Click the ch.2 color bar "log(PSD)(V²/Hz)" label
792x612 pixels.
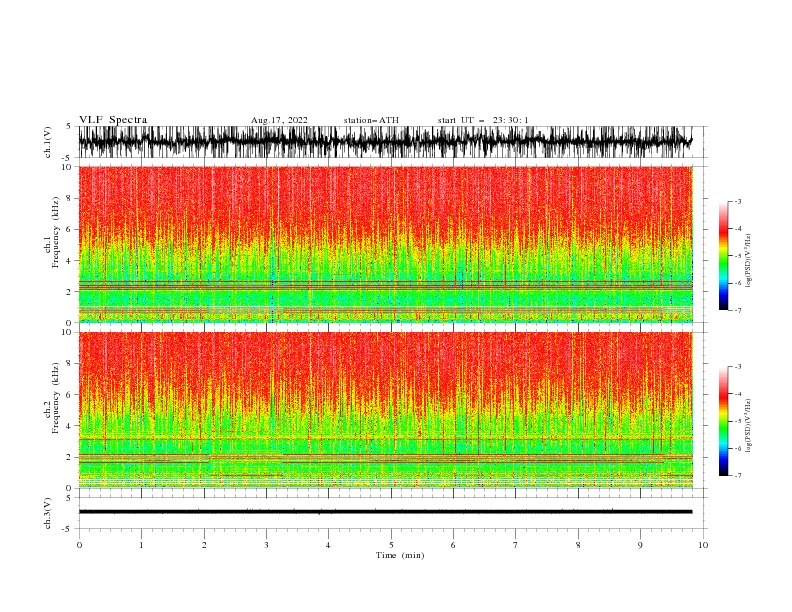coord(749,426)
